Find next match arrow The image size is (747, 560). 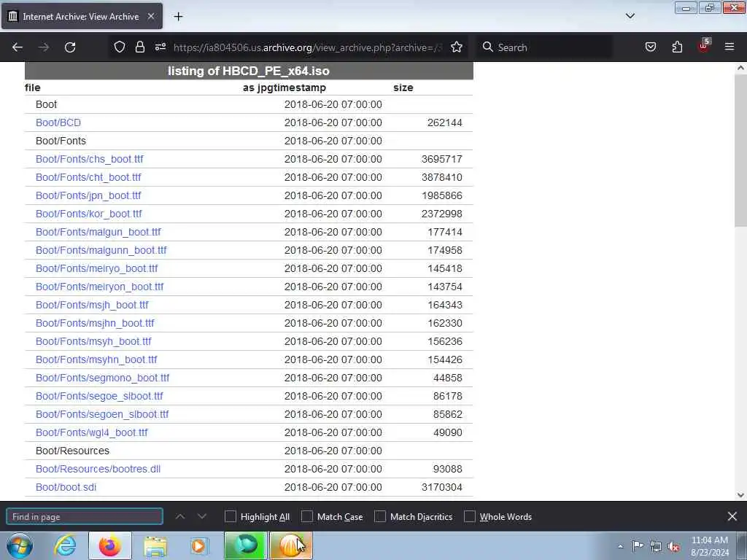[x=202, y=517]
